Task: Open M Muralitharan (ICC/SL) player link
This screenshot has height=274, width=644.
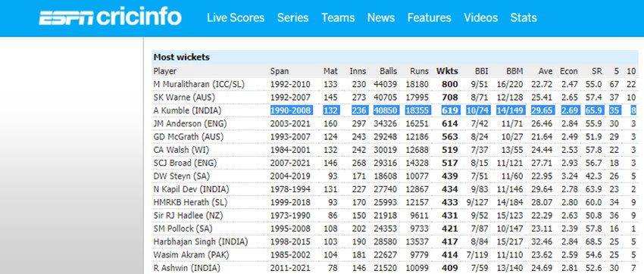Action: coord(199,85)
